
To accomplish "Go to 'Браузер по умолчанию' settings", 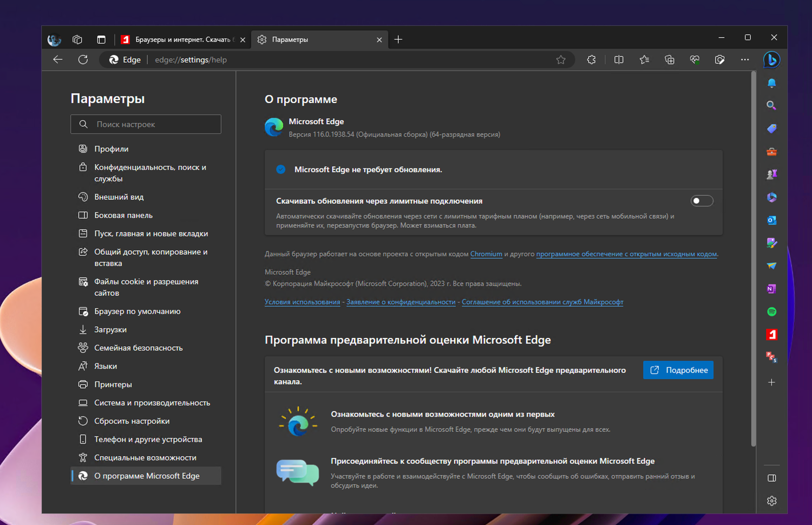I will [146, 312].
